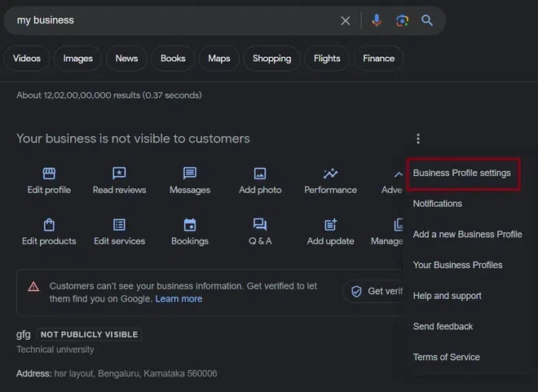Click the Add update icon
Screen dimensions: 538x392
[x=330, y=225]
